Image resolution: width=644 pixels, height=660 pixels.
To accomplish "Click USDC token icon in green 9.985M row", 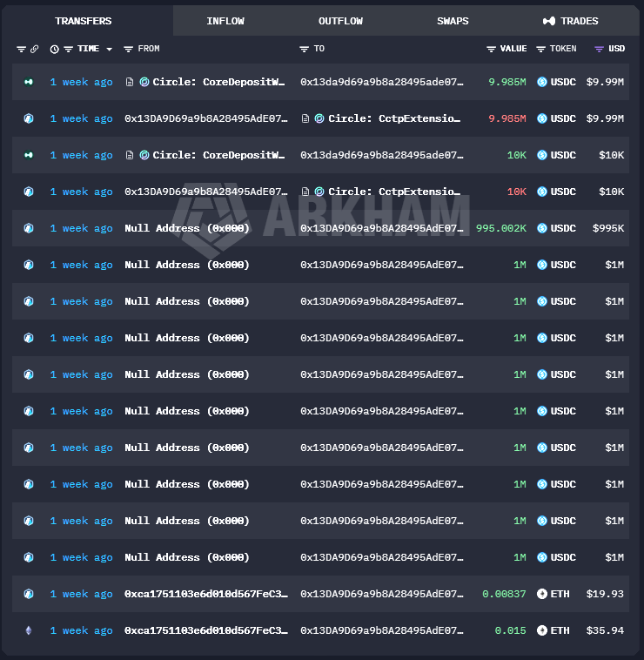I will [542, 82].
